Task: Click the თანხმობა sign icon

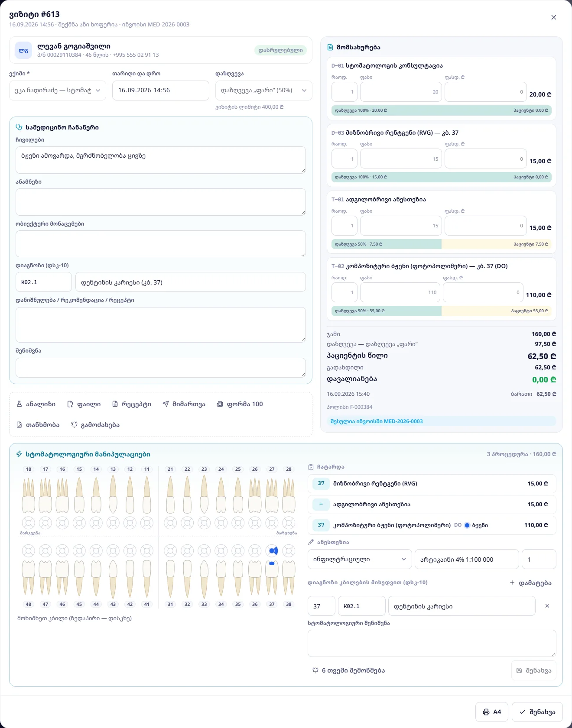Action: [19, 425]
